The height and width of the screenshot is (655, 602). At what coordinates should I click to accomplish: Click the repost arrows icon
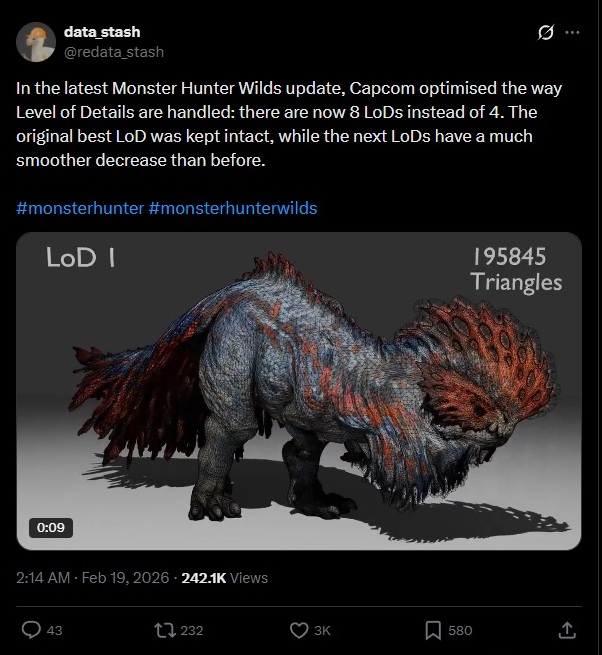(x=165, y=630)
